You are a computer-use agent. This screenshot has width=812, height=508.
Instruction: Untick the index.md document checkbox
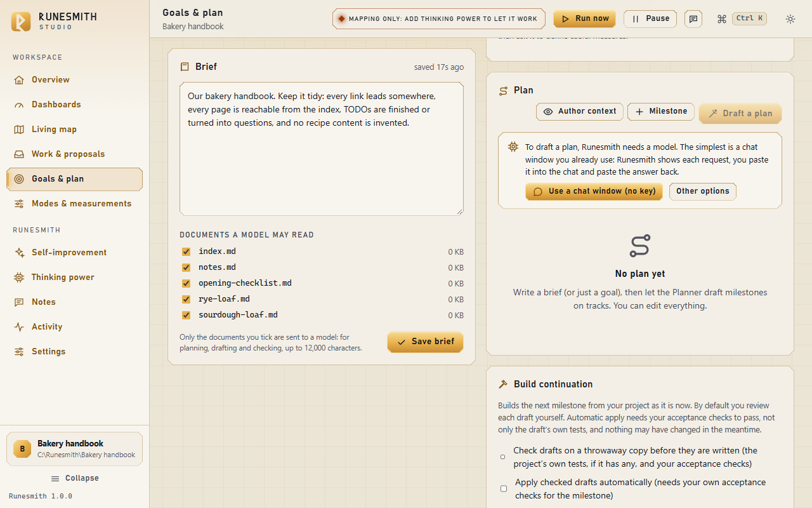click(186, 251)
